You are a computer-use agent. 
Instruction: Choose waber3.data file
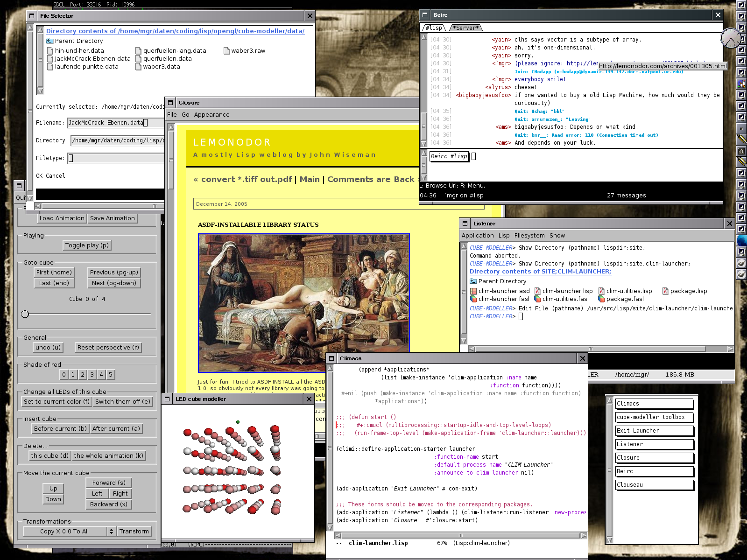pos(158,67)
